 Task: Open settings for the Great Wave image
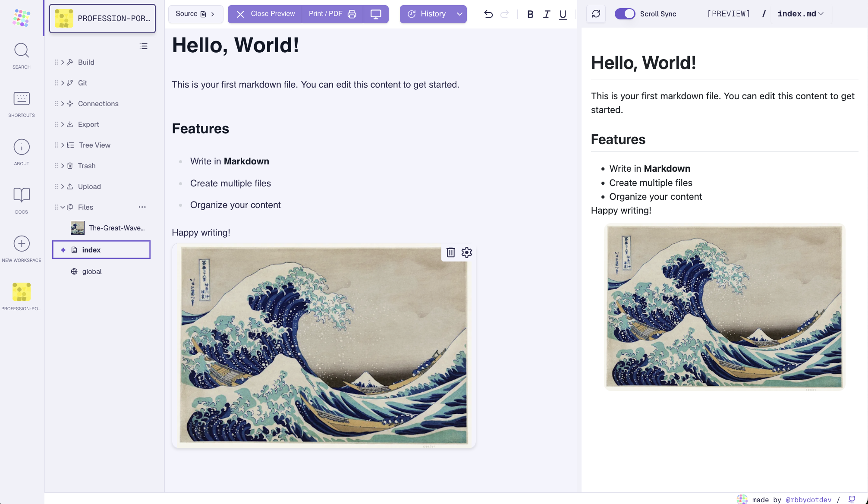(x=466, y=252)
